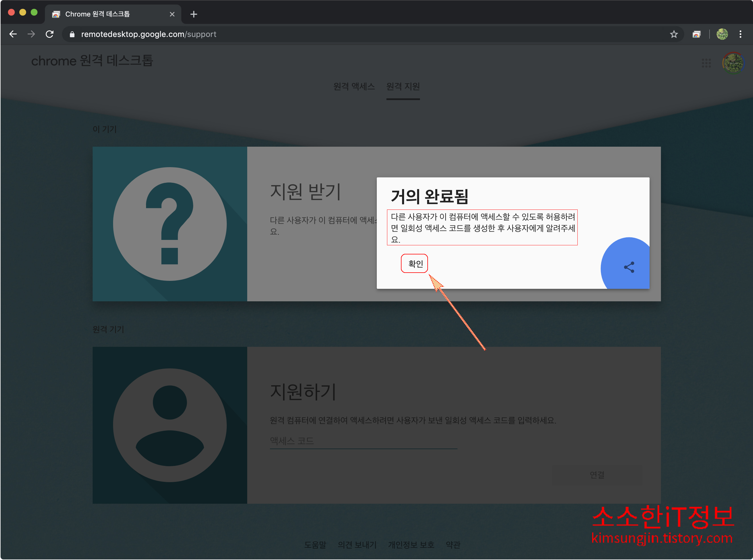Screen dimensions: 753x560
Task: Close the Chrome 원격 데스크톱 tab
Action: click(x=172, y=14)
